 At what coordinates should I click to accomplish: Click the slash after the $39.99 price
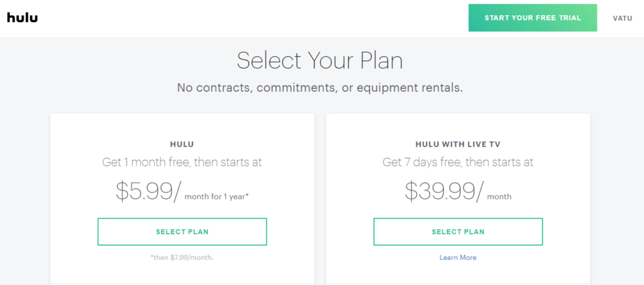click(x=480, y=191)
